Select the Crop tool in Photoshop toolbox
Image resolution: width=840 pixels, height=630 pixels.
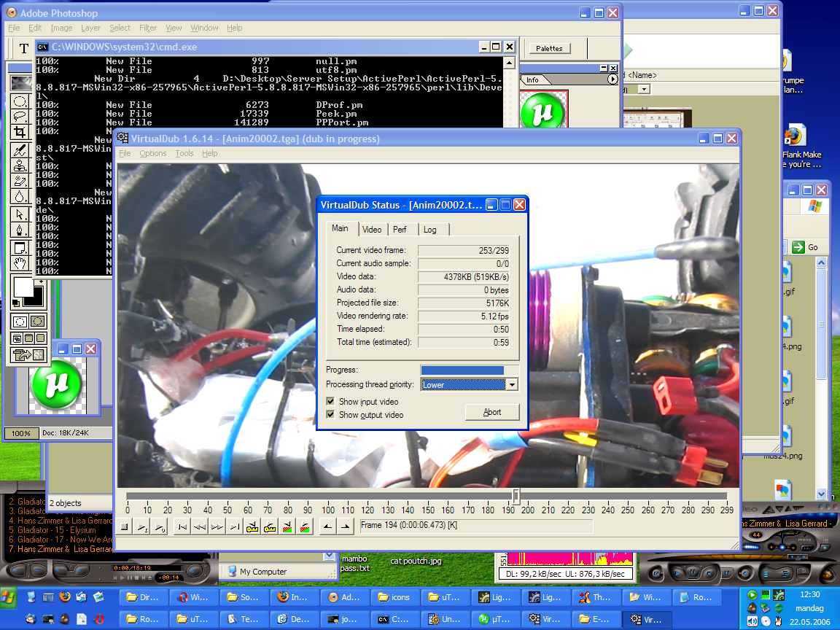click(x=20, y=131)
